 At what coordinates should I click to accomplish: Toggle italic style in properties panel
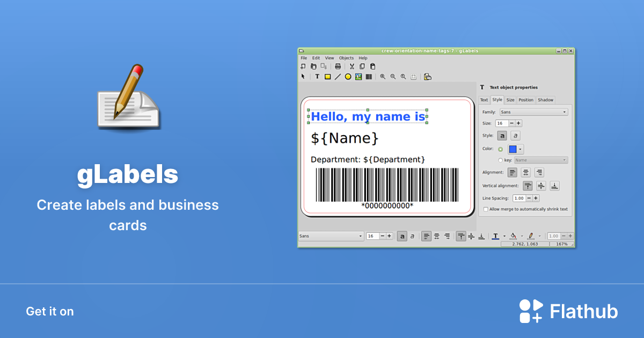coord(515,136)
